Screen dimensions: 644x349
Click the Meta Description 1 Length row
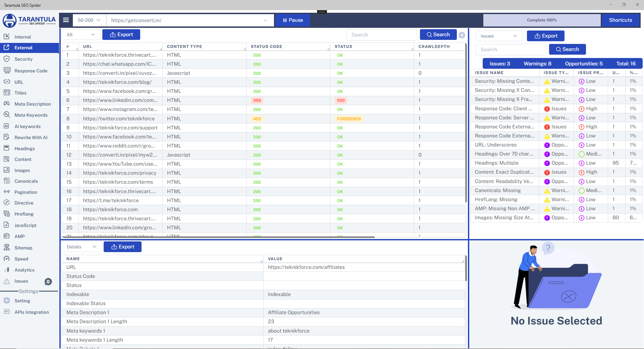click(264, 322)
